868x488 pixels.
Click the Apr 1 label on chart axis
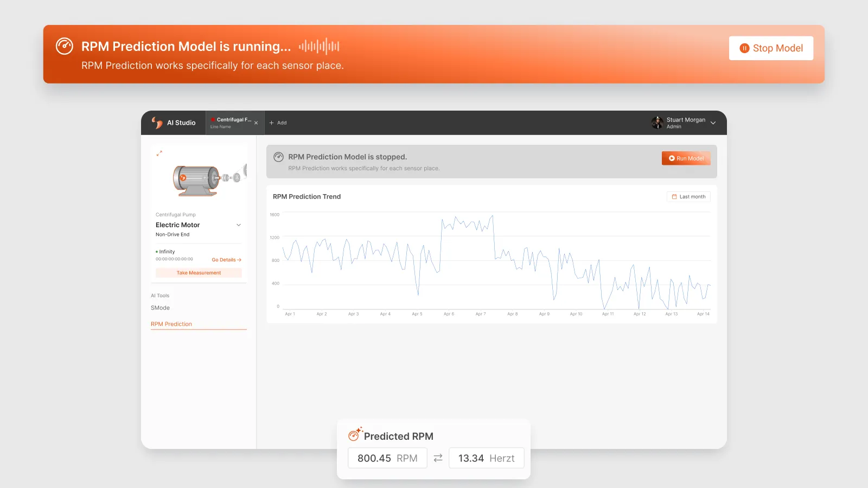[x=290, y=314]
